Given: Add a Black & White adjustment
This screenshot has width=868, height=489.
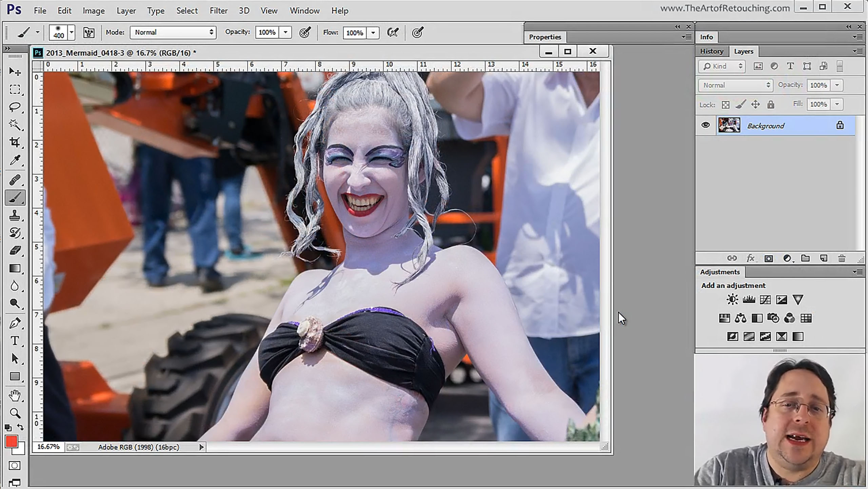Looking at the screenshot, I should point(757,318).
